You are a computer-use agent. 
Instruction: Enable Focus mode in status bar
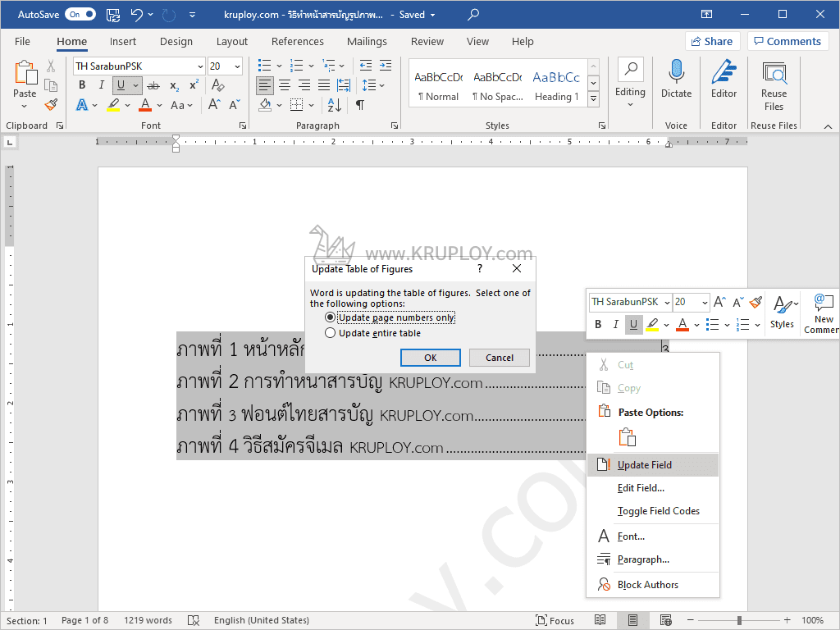click(555, 620)
